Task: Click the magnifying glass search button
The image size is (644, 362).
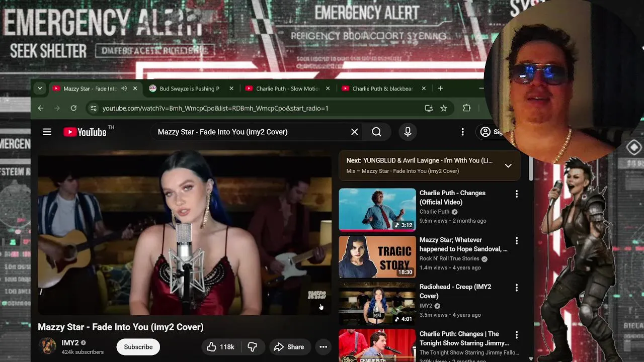Action: tap(376, 132)
